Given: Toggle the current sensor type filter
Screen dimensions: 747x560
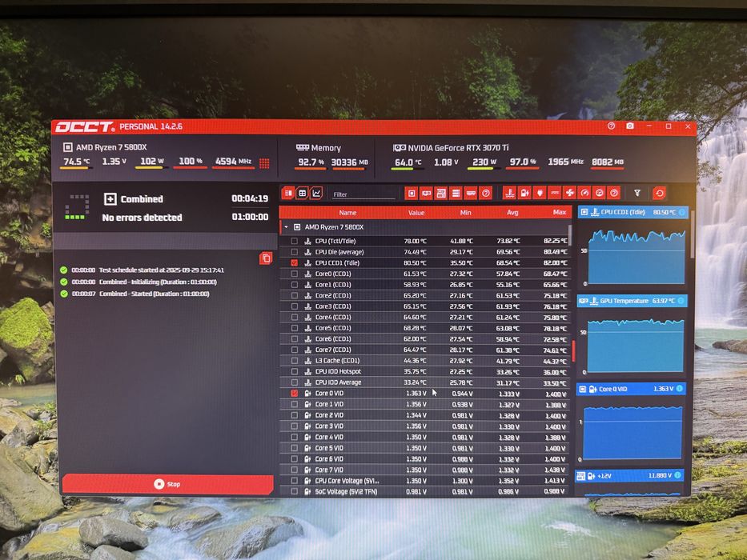Looking at the screenshot, I should click(555, 193).
